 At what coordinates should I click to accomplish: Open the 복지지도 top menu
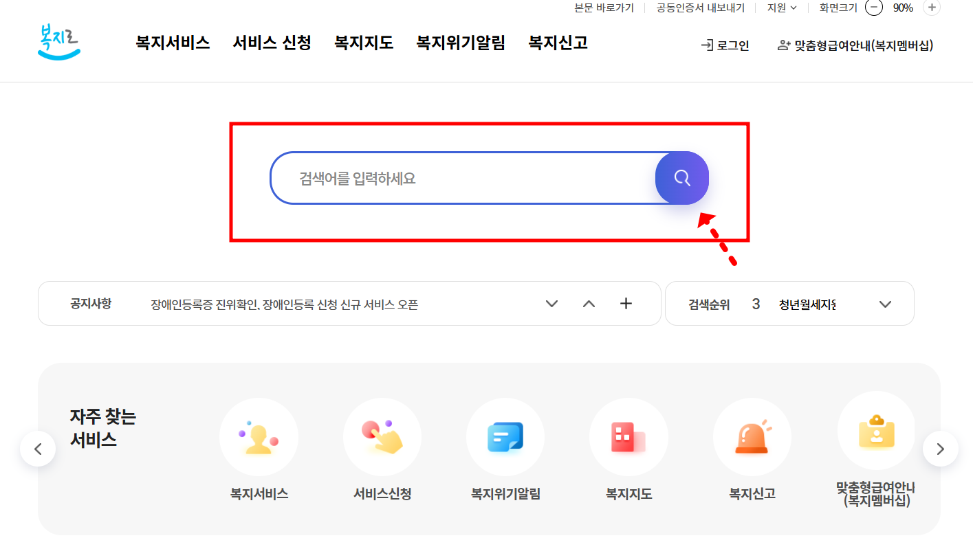364,43
